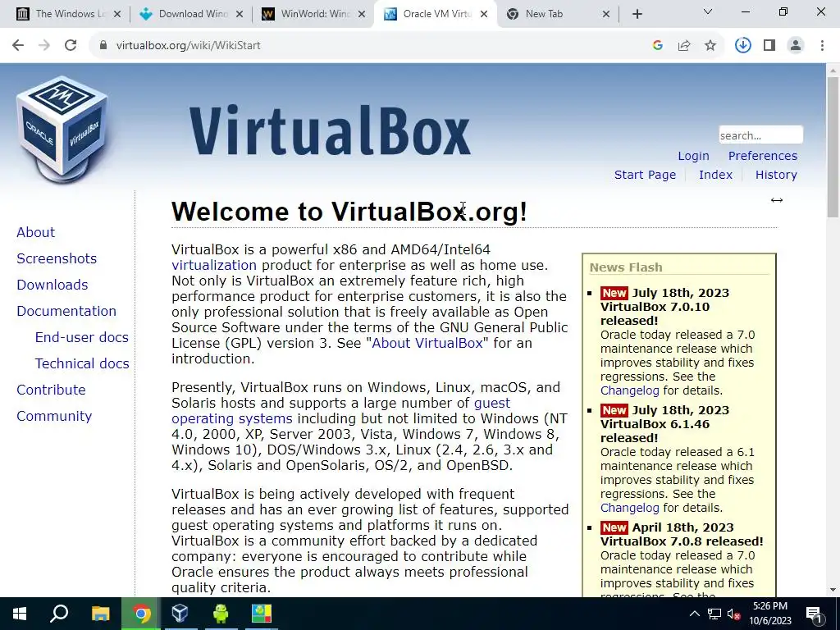Open the "About VirtualBox" inline link
Screen dimensions: 840x630
tap(427, 343)
